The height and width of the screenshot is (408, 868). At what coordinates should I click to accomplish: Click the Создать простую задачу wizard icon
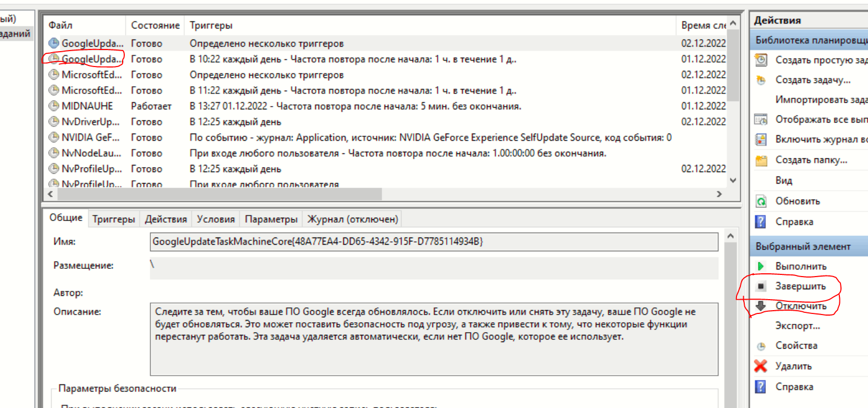tap(761, 60)
